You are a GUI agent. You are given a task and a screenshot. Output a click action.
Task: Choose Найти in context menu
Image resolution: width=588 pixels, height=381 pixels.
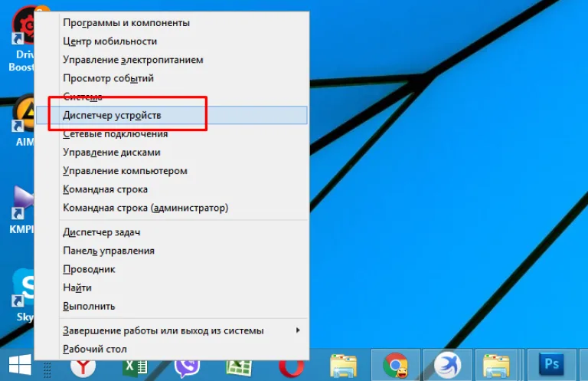tap(171, 287)
